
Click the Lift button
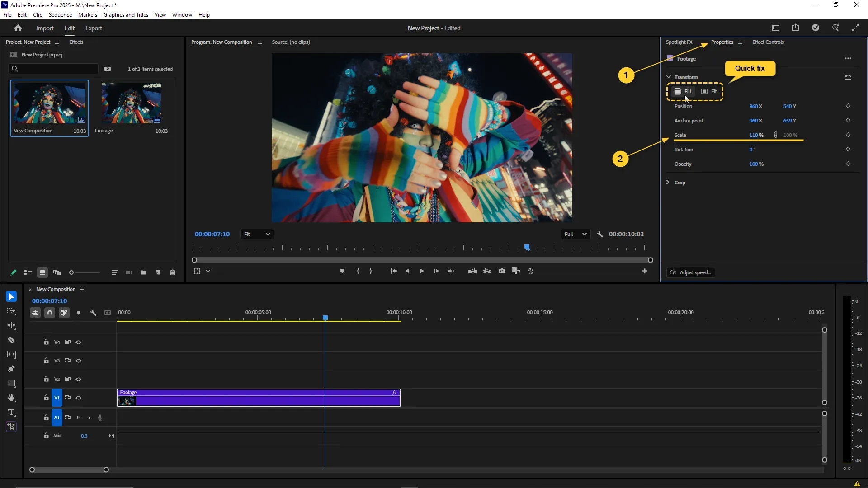tap(472, 271)
